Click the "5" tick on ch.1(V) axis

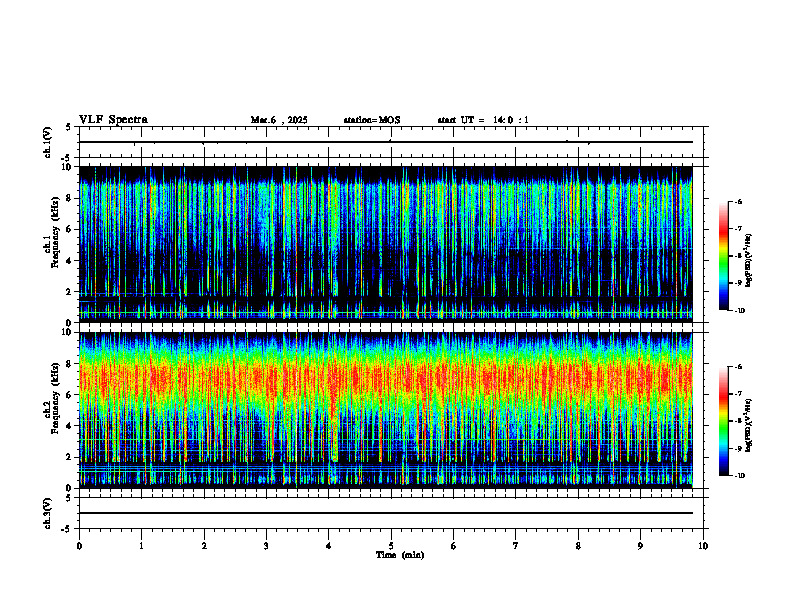coord(69,128)
